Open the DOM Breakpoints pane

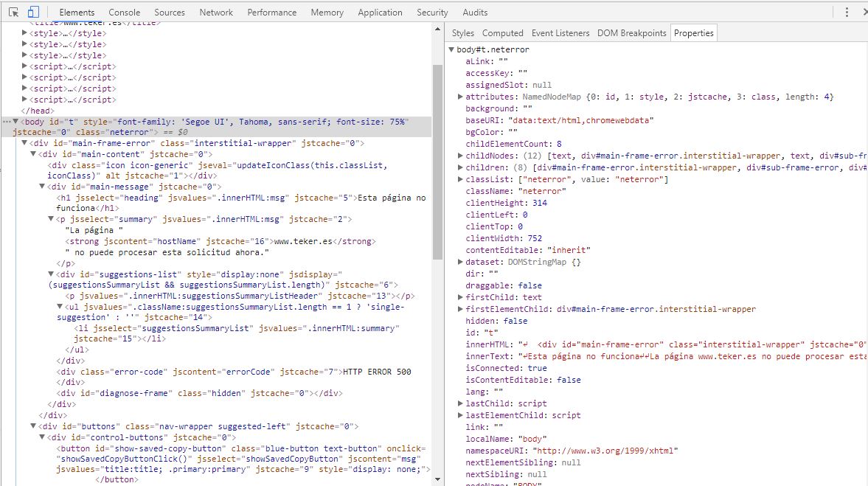(x=631, y=33)
